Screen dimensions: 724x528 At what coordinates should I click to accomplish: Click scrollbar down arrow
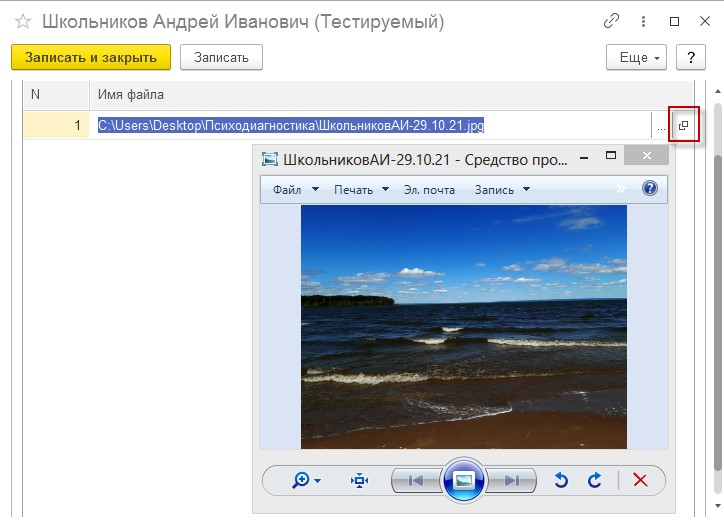point(718,505)
